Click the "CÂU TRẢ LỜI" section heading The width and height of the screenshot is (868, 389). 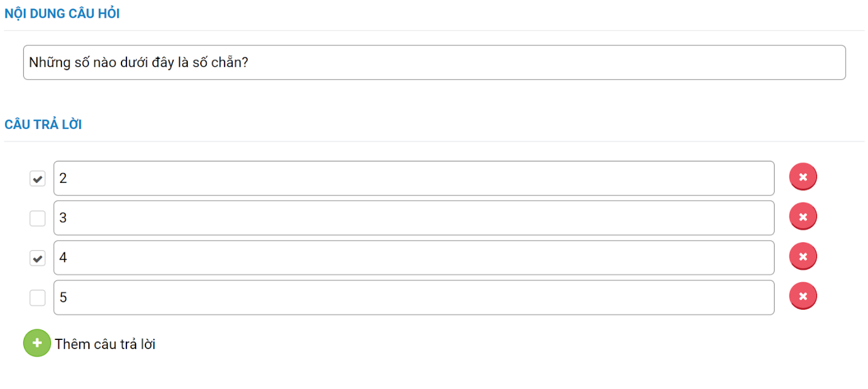tap(43, 125)
